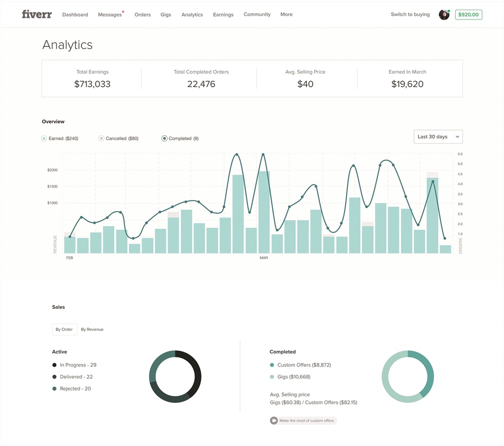Click the $920.00 balance button
This screenshot has height=446, width=504.
coord(468,15)
